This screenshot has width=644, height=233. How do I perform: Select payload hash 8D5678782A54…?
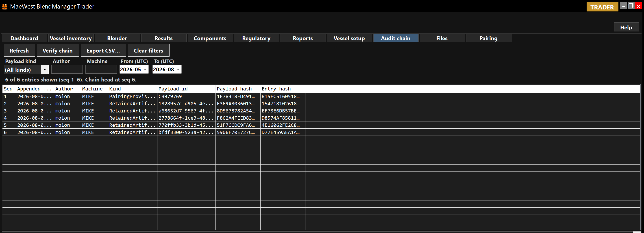238,111
